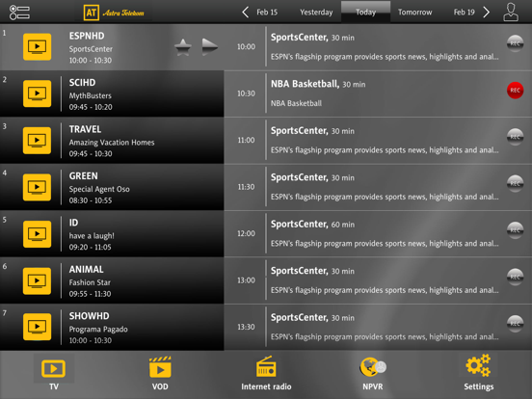This screenshot has height=399, width=532.
Task: Open Internet radio
Action: [266, 373]
